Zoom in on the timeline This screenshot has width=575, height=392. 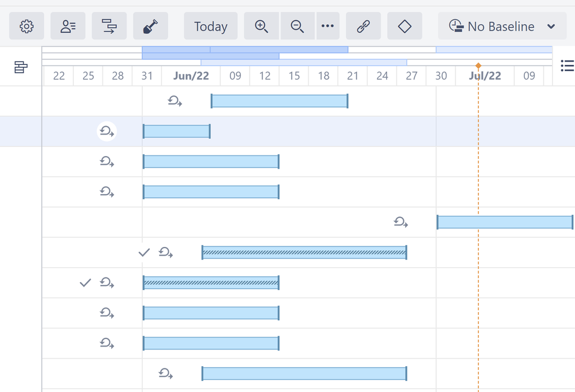click(x=261, y=26)
